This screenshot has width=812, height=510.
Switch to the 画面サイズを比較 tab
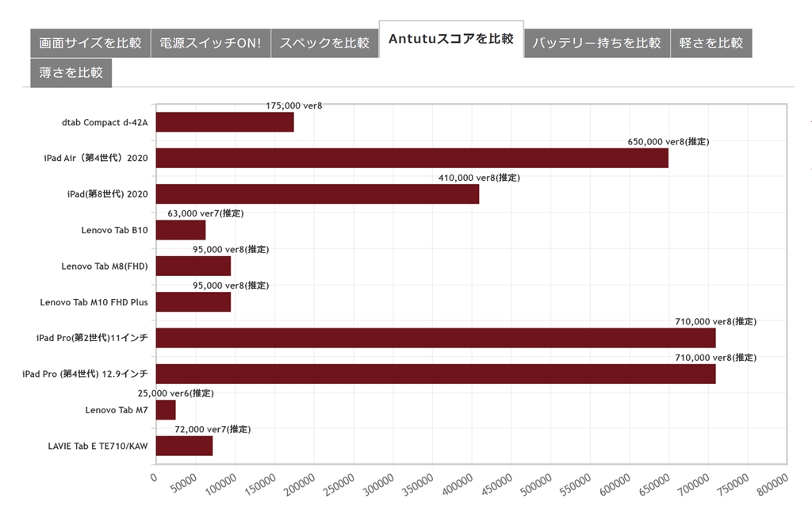90,43
